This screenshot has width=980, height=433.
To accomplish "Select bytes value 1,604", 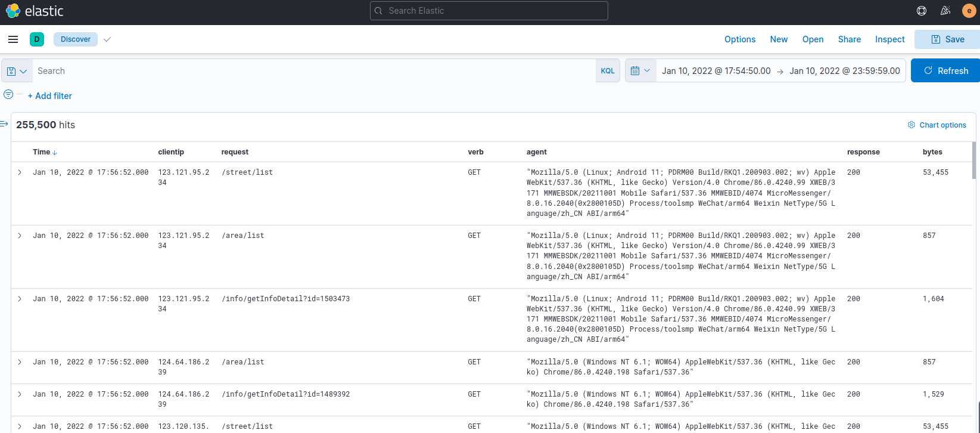I will click(934, 299).
